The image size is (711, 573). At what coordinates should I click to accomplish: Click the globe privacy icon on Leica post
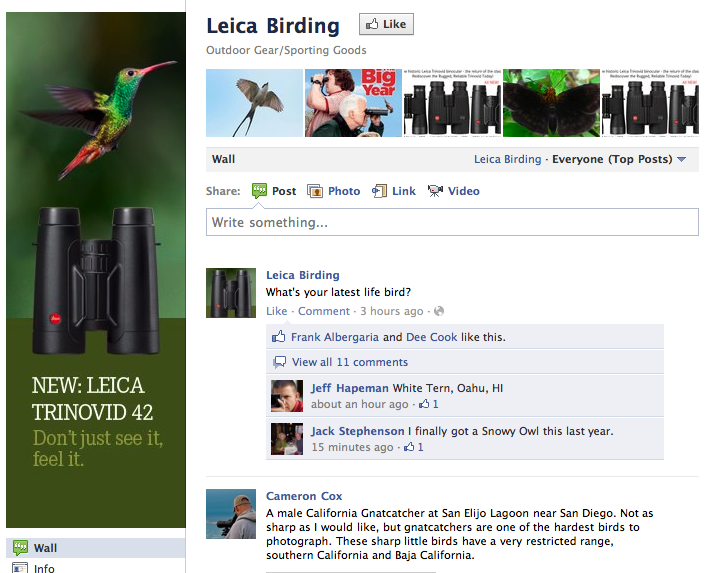point(439,311)
